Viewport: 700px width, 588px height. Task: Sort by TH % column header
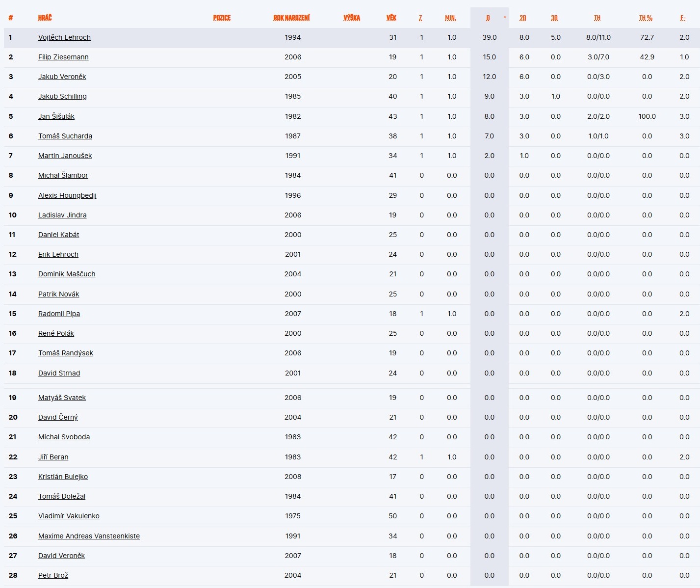tap(646, 18)
